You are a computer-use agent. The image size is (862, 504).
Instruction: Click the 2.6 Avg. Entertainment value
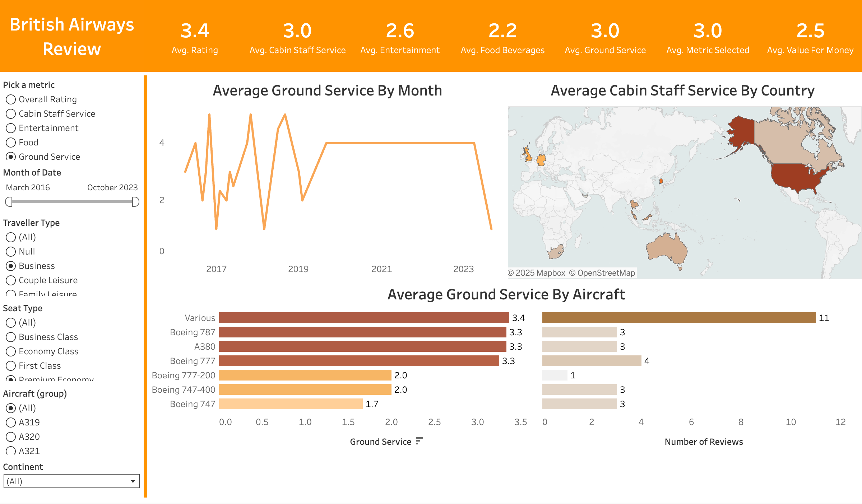[x=400, y=31]
